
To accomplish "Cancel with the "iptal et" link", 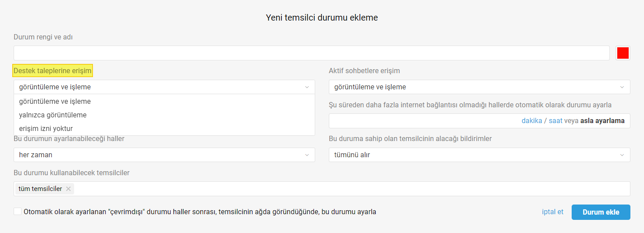I will click(x=553, y=212).
